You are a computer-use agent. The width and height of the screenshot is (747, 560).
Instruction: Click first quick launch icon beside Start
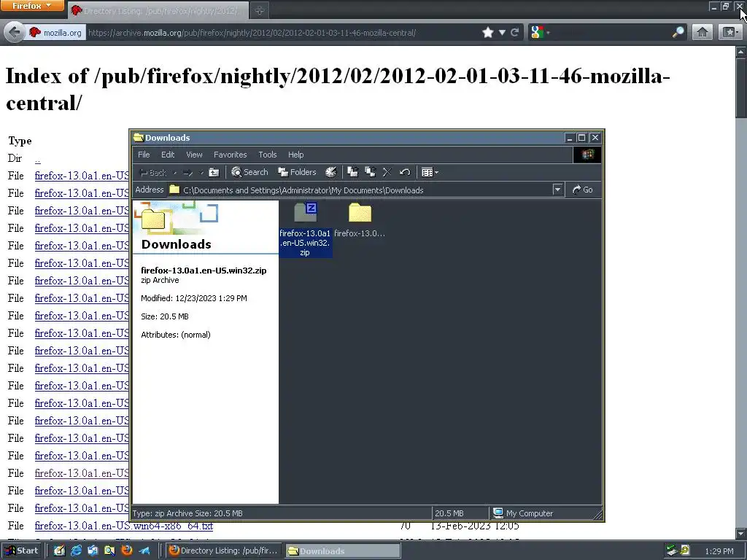click(60, 551)
